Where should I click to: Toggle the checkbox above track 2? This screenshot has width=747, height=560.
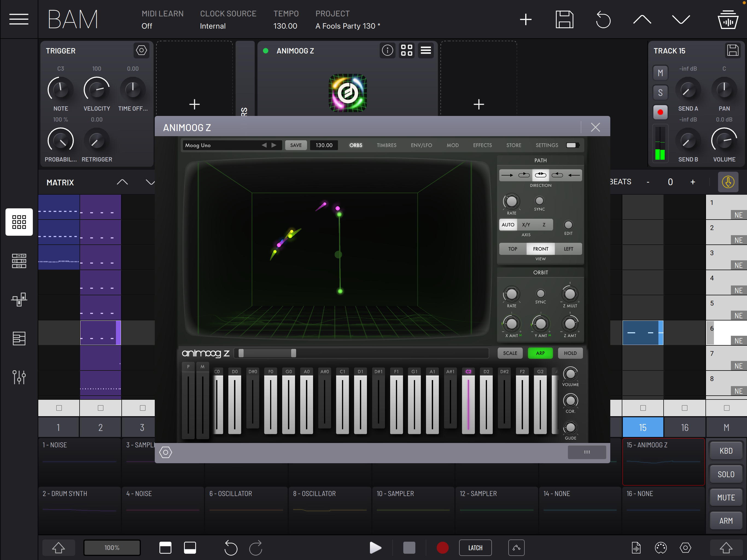click(100, 408)
